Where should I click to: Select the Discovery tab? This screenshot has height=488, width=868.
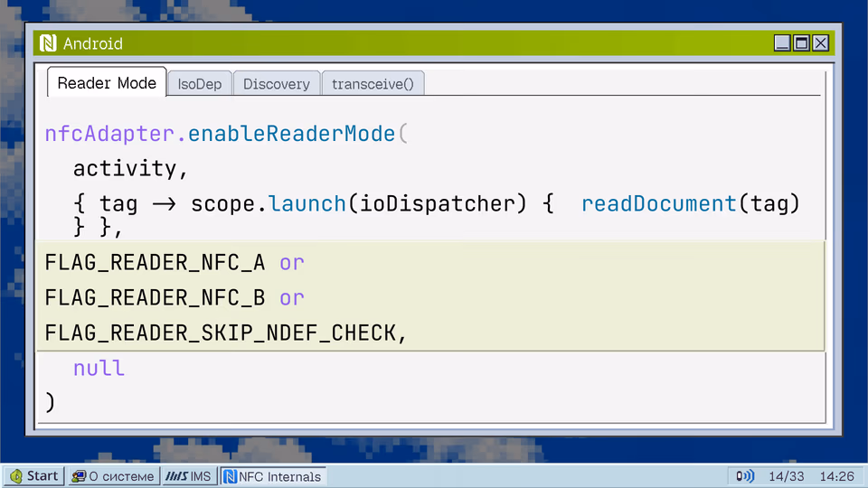tap(277, 83)
